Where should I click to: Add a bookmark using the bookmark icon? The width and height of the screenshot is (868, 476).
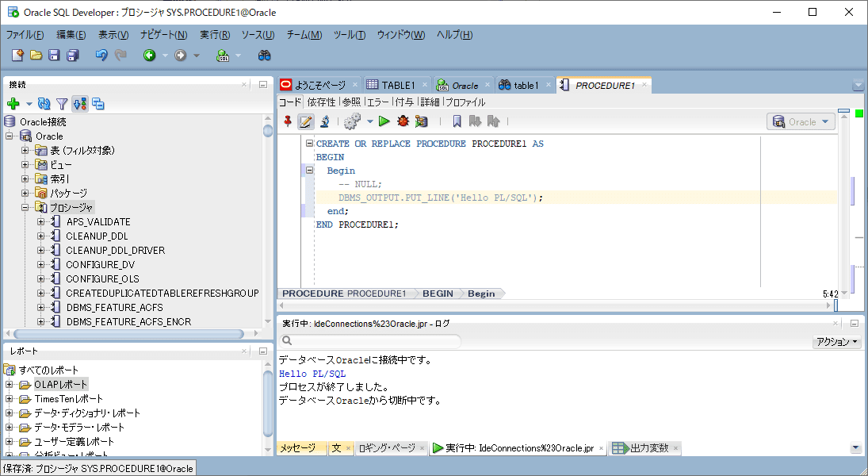tap(457, 121)
